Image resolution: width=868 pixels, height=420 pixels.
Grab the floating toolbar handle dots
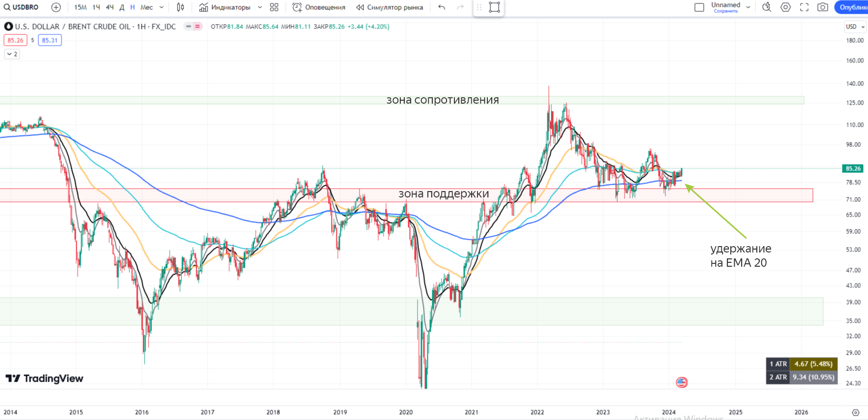click(x=479, y=7)
